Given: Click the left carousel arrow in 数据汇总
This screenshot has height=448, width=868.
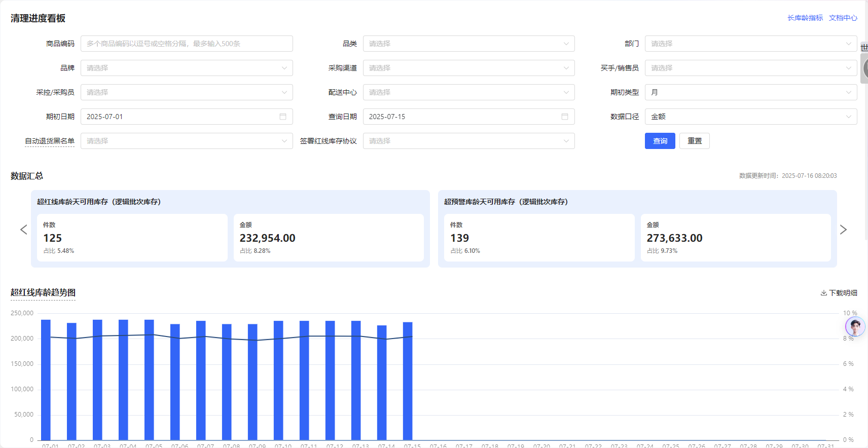Looking at the screenshot, I should (23, 230).
